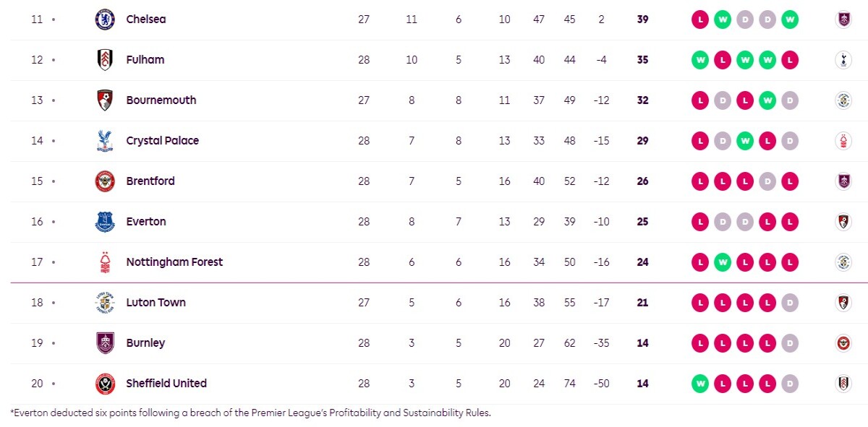Select Sheffield United's green W form circle
This screenshot has width=868, height=427.
pos(699,384)
